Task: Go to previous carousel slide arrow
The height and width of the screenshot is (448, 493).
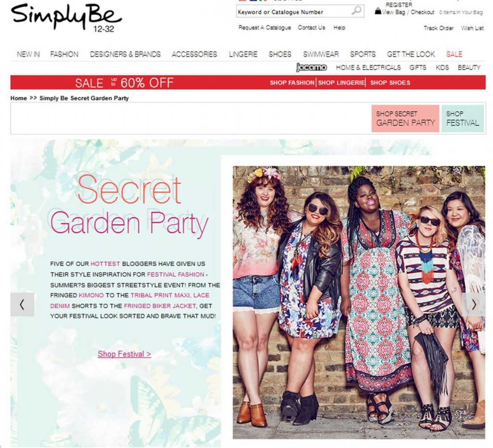Action: click(x=22, y=304)
